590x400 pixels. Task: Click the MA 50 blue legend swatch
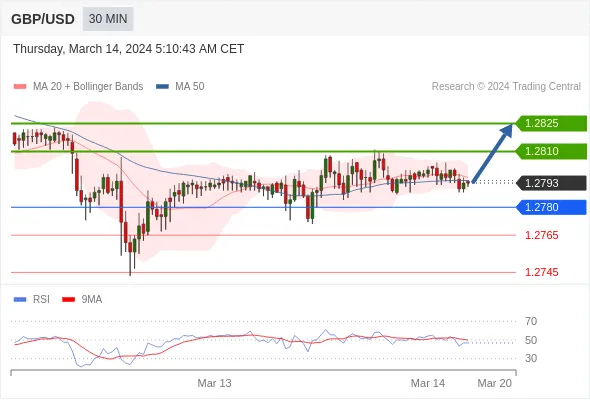click(x=162, y=87)
